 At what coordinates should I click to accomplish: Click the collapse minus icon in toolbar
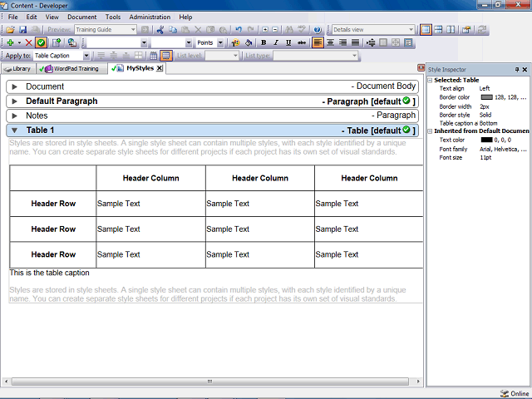275,30
